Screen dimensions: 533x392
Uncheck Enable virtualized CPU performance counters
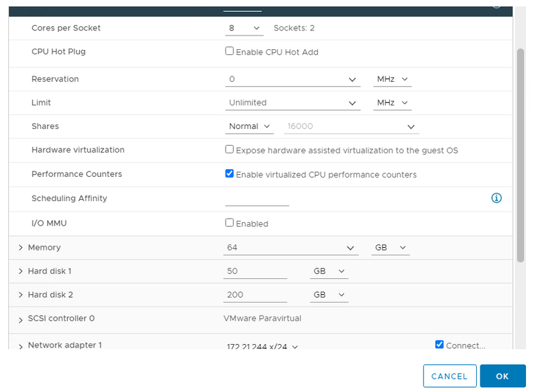(230, 173)
